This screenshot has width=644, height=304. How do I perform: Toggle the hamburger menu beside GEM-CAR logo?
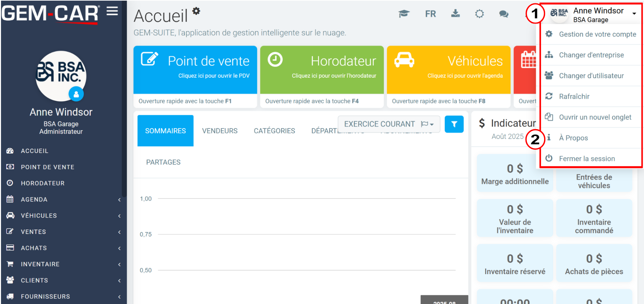[x=112, y=12]
